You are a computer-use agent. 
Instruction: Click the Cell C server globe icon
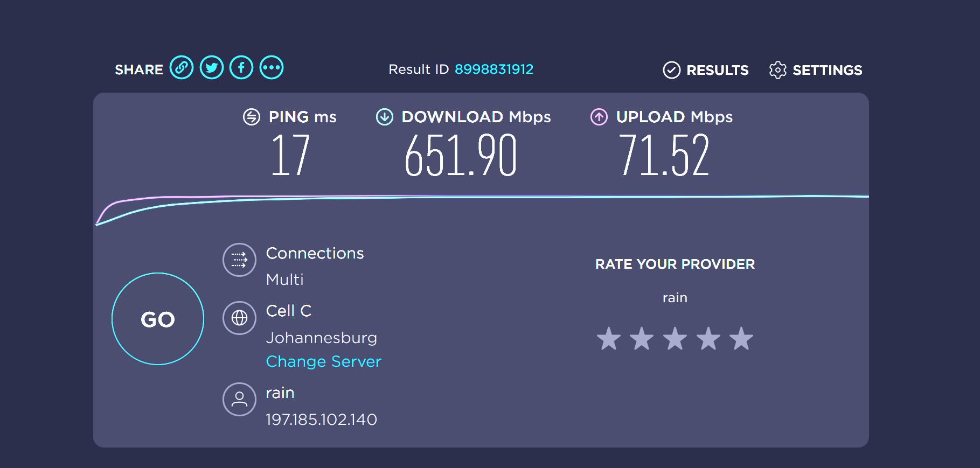coord(239,318)
